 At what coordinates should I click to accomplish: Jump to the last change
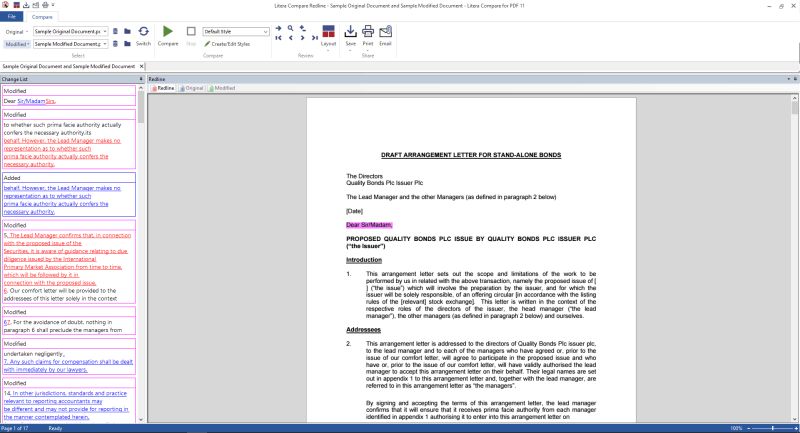(315, 38)
